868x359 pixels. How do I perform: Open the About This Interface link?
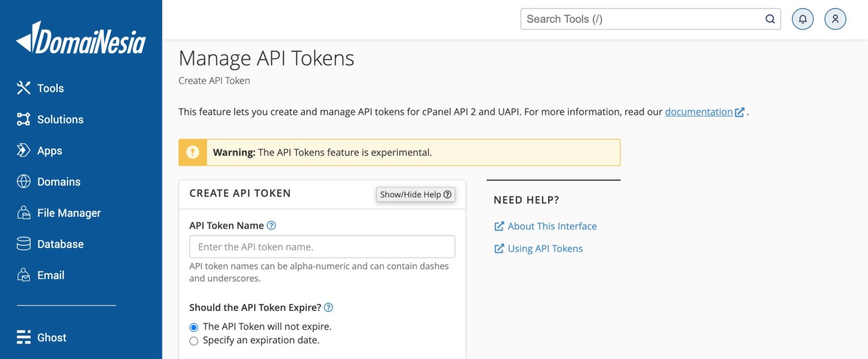pos(552,226)
